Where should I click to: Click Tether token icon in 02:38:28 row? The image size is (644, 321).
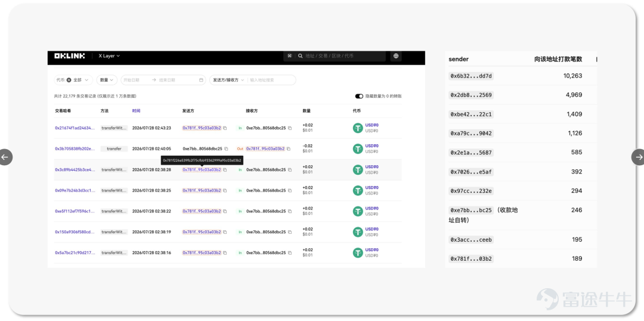[x=358, y=169]
